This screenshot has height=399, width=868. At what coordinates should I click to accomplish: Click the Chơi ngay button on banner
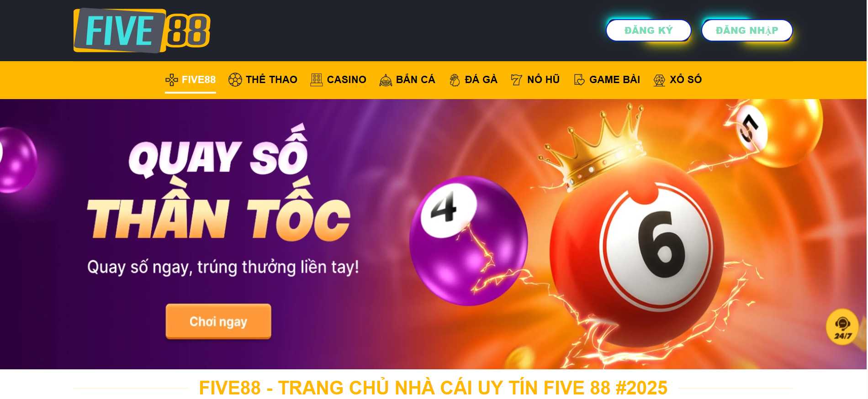[x=218, y=321]
